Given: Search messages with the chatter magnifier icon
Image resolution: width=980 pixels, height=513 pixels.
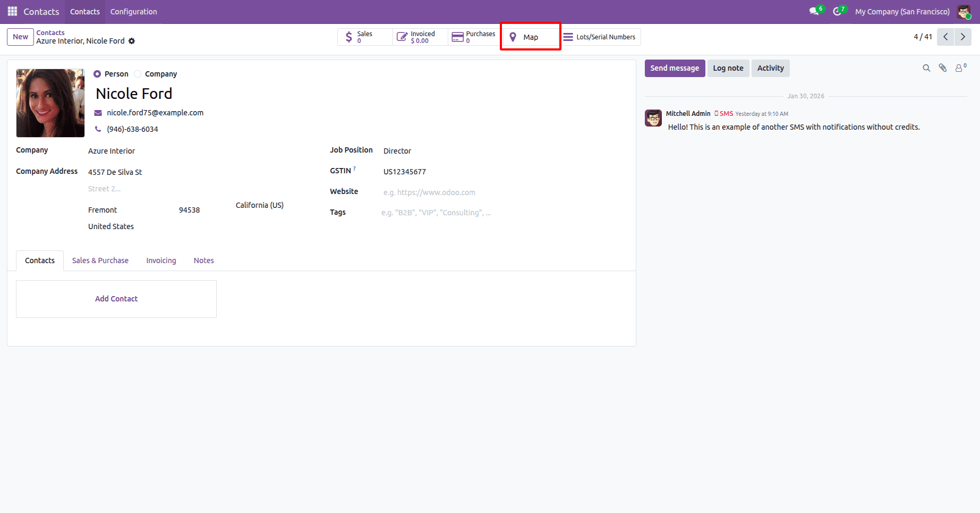Looking at the screenshot, I should [x=926, y=68].
